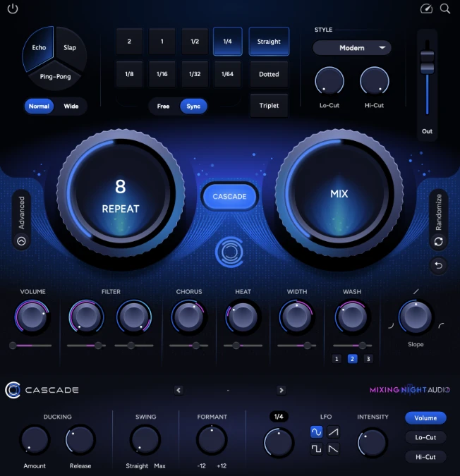Set delay time to 1/16
The height and width of the screenshot is (476, 460).
pos(162,74)
